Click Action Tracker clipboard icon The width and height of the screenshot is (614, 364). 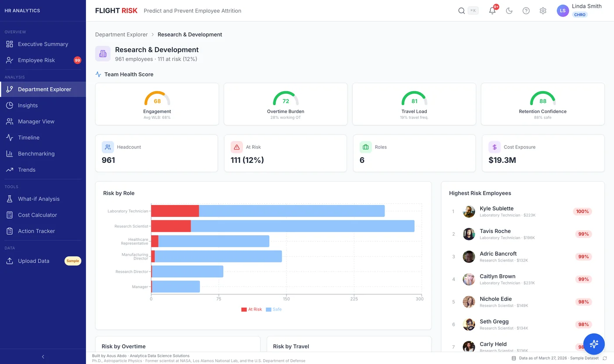10,231
